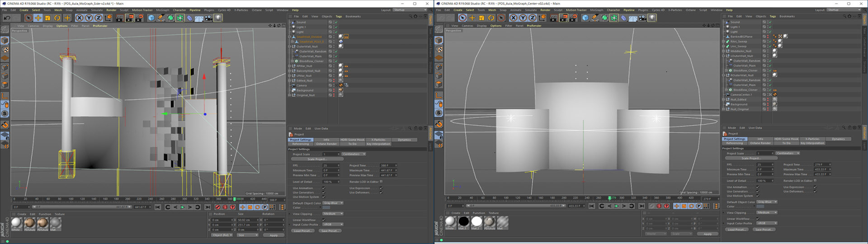Open Centimeters unit dropdown in right window

click(788, 153)
